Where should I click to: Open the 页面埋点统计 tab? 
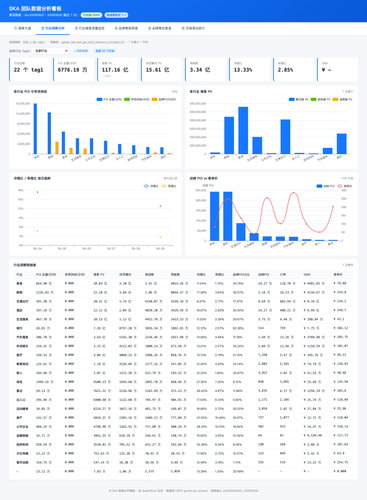pyautogui.click(x=193, y=28)
